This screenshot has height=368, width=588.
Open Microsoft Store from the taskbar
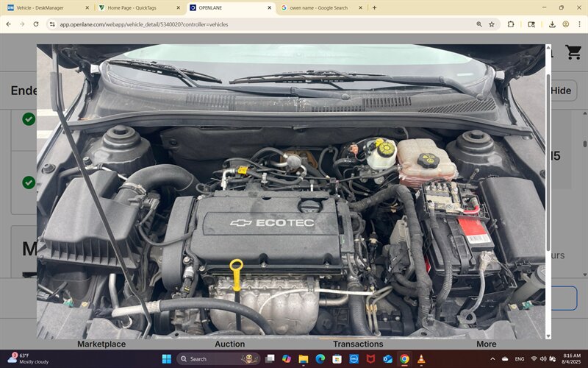click(x=337, y=359)
